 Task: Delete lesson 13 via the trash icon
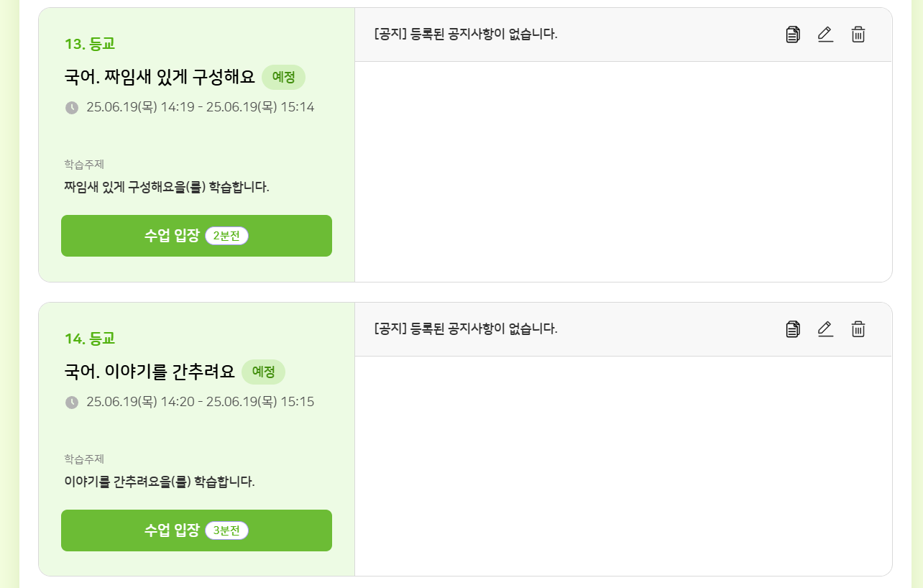858,35
